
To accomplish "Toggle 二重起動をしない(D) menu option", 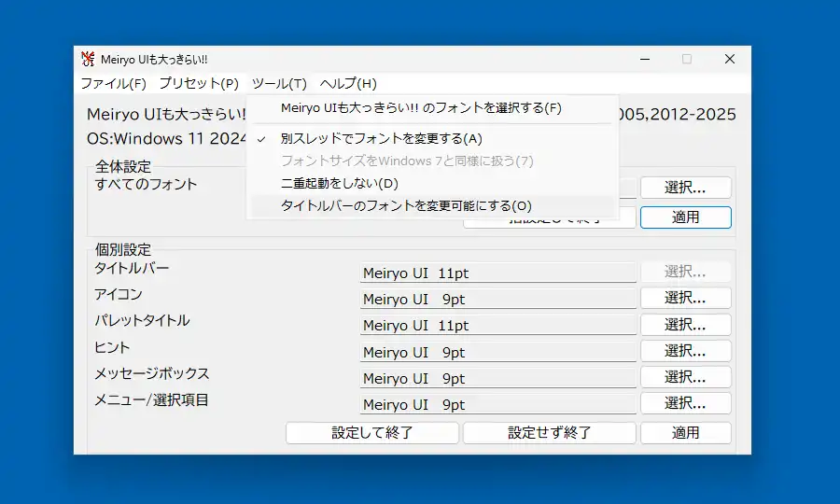I will [x=432, y=184].
